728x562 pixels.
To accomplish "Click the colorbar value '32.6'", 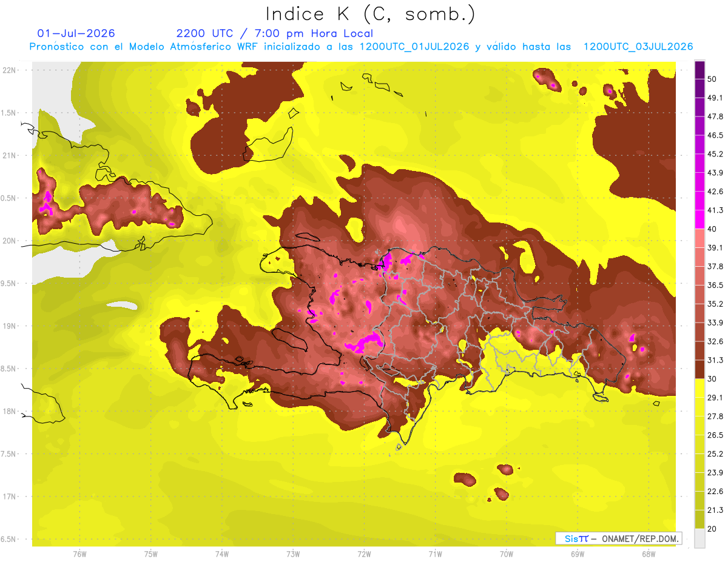I will point(716,341).
